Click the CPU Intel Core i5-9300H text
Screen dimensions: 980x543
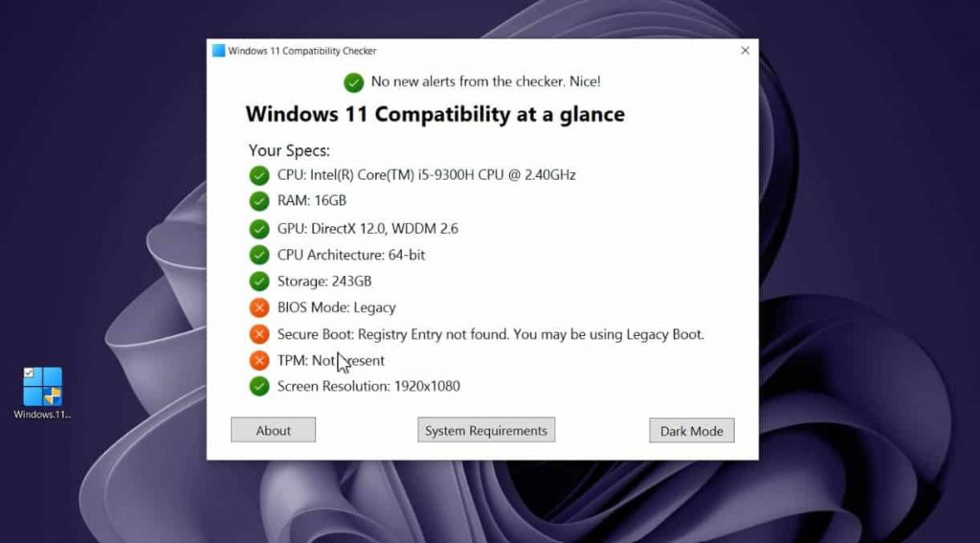(426, 175)
